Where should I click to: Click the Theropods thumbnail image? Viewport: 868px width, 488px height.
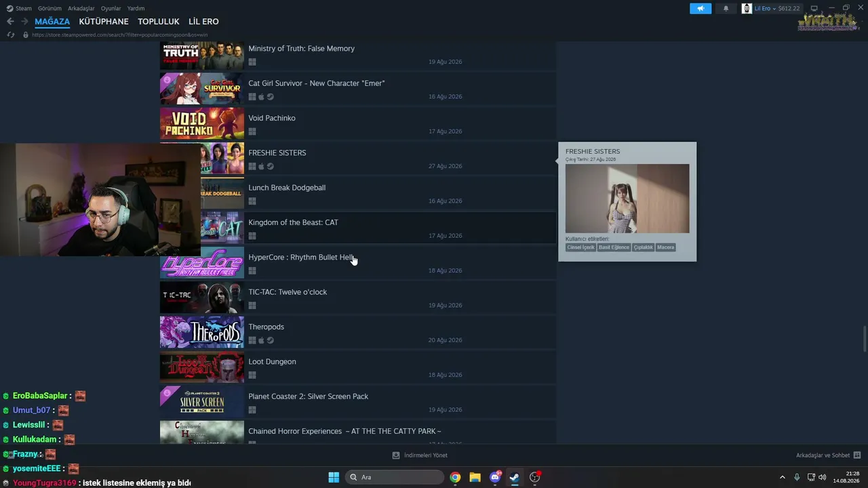pos(202,333)
